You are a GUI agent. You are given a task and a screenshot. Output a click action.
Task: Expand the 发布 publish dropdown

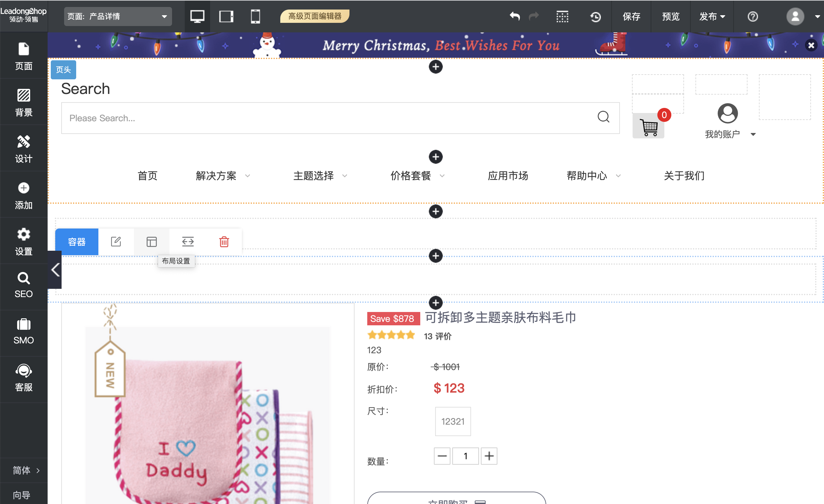point(712,17)
